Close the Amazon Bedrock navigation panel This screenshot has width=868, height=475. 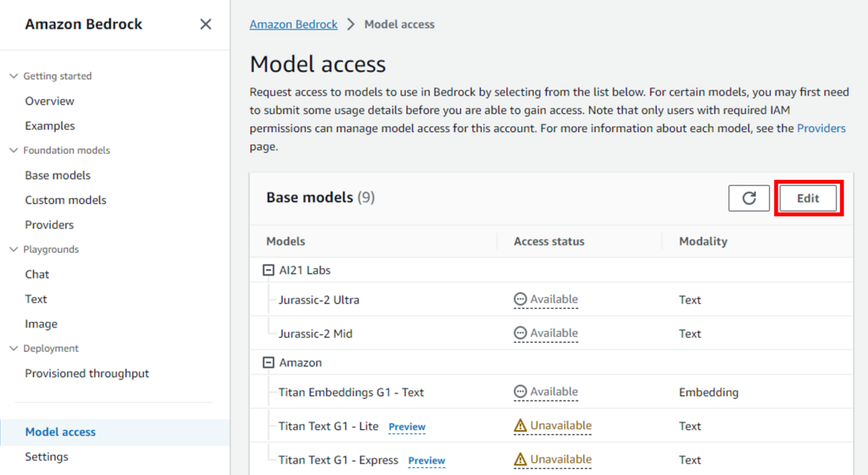click(205, 23)
